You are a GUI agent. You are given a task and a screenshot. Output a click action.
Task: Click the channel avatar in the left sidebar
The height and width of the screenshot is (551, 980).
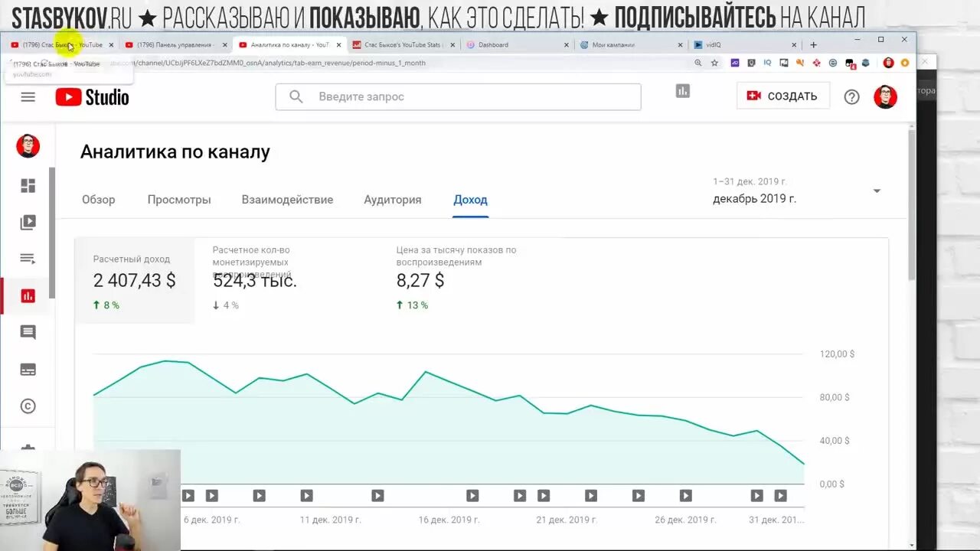28,146
